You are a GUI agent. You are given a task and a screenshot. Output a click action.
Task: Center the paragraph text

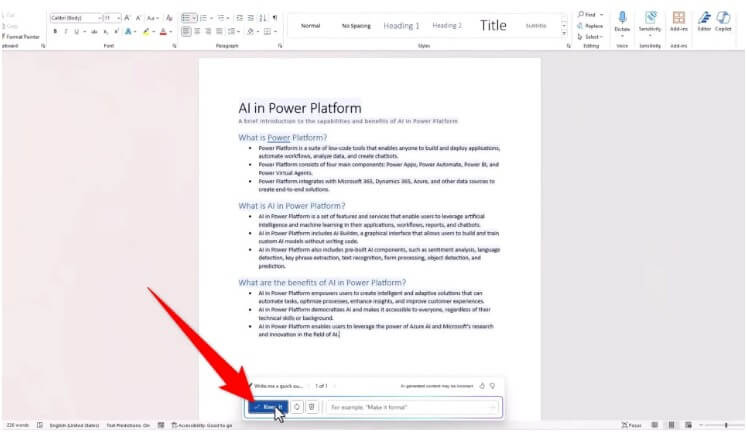197,31
